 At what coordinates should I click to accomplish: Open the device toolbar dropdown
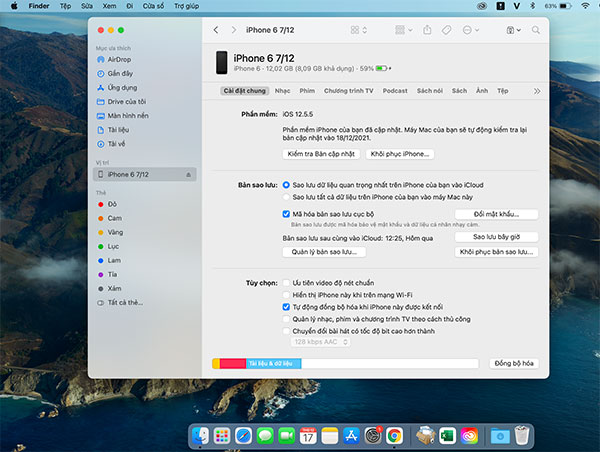(x=514, y=30)
